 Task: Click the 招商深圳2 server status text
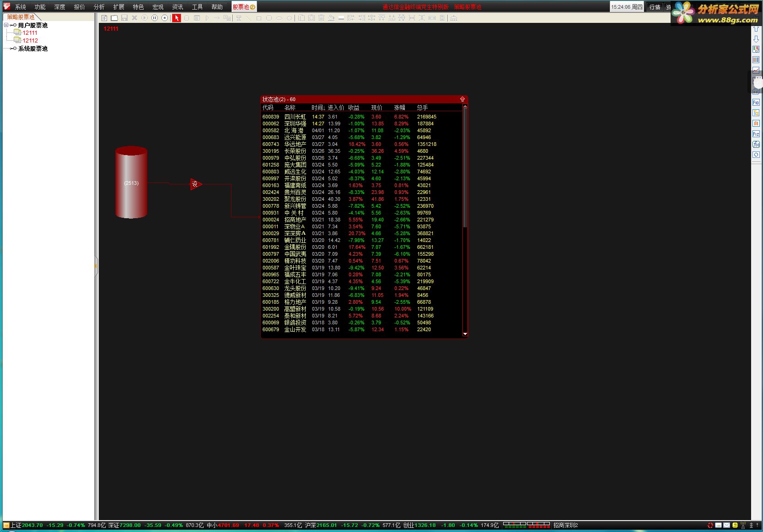tap(565, 525)
